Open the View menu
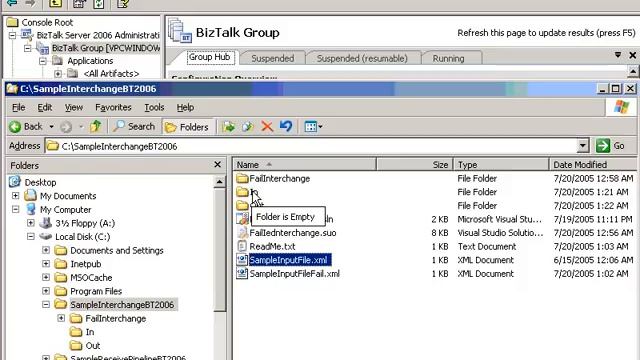Viewport: 640px width, 360px height. pos(73,107)
